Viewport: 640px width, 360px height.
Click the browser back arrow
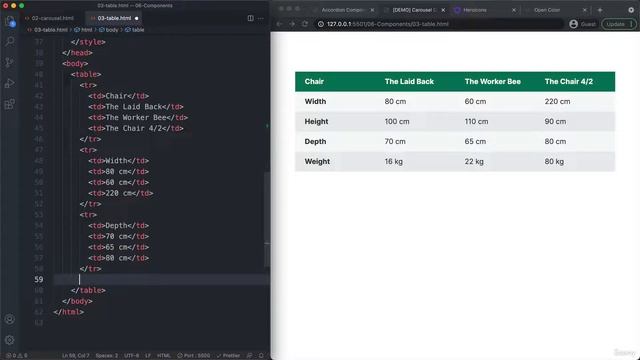[x=280, y=24]
